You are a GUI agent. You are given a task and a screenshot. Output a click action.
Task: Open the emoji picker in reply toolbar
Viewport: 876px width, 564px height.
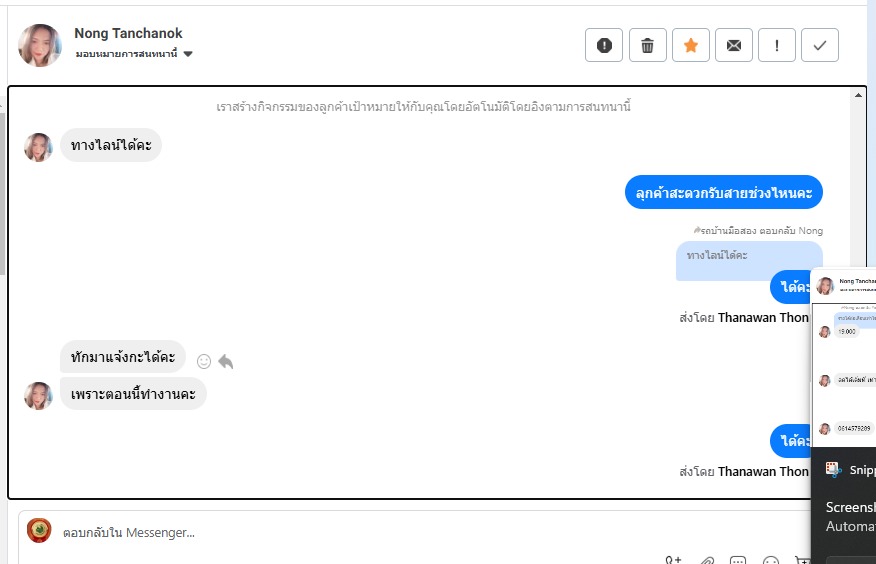click(x=771, y=560)
